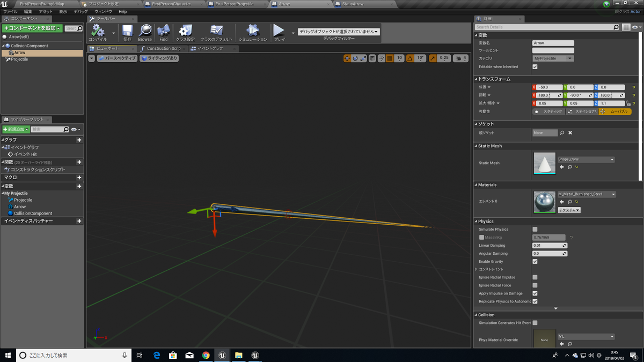
Task: Open Browse in content browser icon
Action: pos(145,31)
